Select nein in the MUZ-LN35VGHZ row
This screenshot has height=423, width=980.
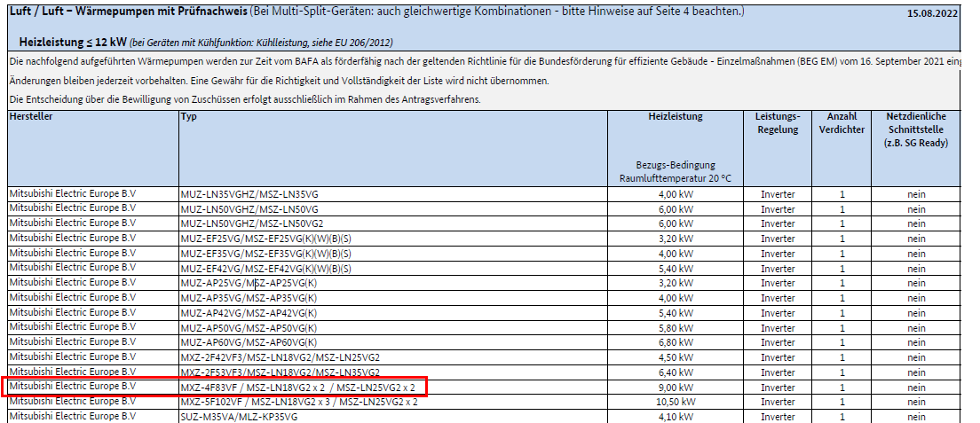[x=916, y=194]
